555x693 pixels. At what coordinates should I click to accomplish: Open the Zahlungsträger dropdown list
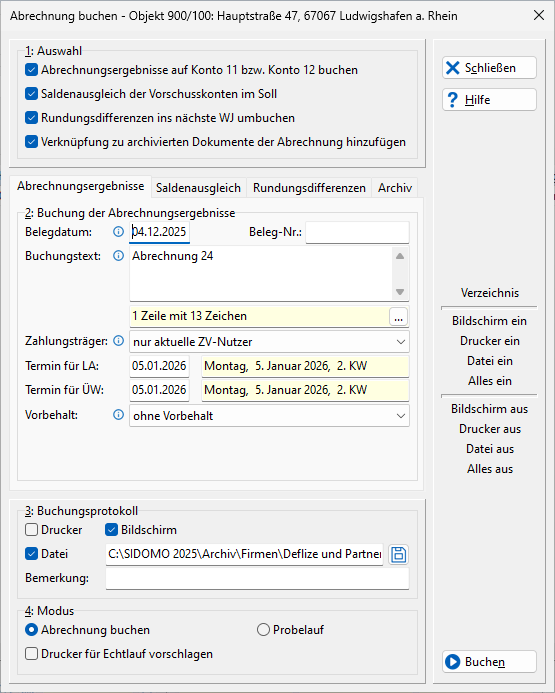coord(401,342)
